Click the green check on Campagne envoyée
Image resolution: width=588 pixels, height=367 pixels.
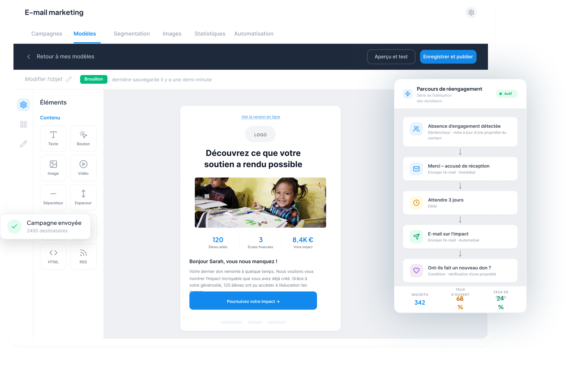coord(15,226)
